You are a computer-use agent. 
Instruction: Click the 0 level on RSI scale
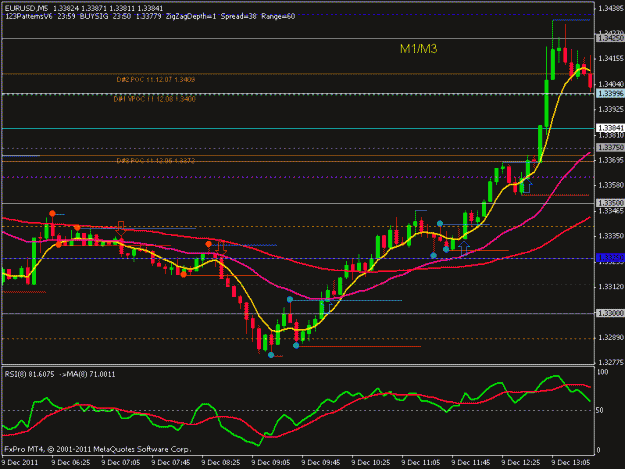(x=599, y=450)
